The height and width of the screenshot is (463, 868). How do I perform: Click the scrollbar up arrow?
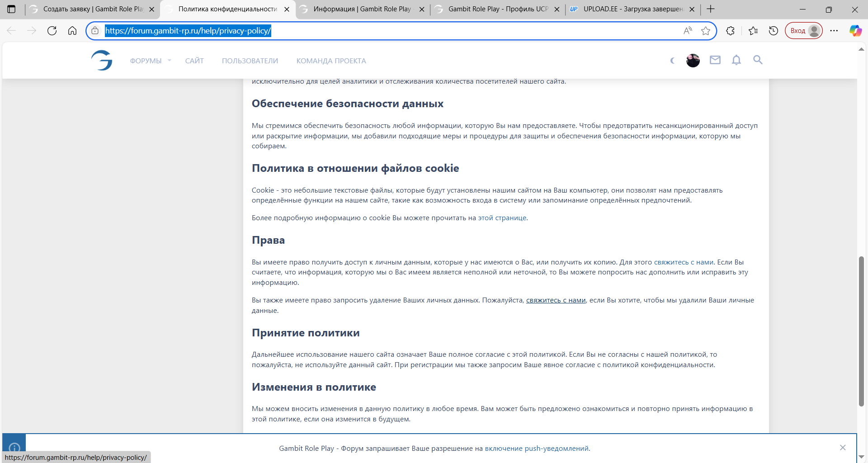(862, 49)
